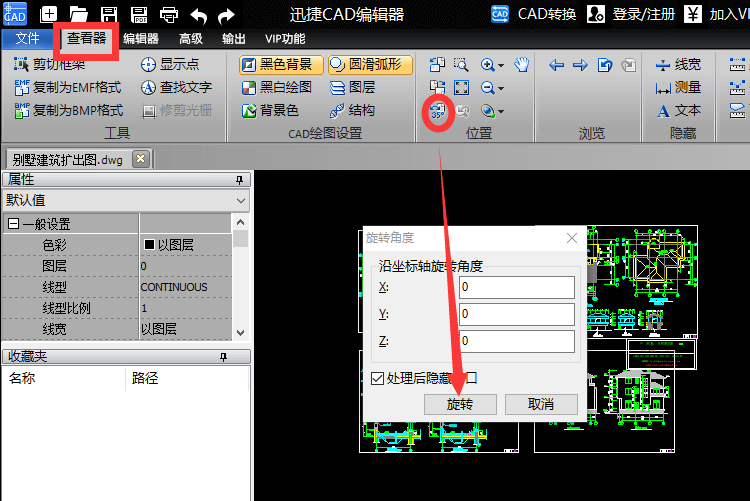750x501 pixels.
Task: Select the 剪切框架 clip frame tool
Action: coord(50,64)
